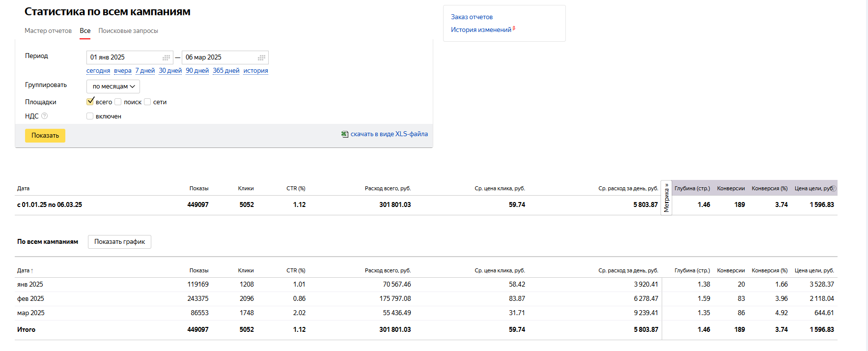Choose the '365 дней' period shortcut

[226, 71]
